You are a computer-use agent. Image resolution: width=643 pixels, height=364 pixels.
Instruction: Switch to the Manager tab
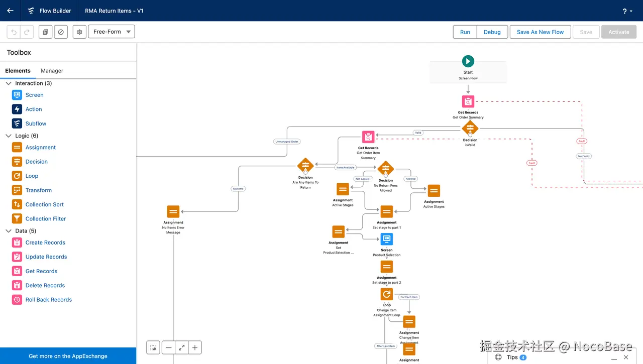[52, 70]
